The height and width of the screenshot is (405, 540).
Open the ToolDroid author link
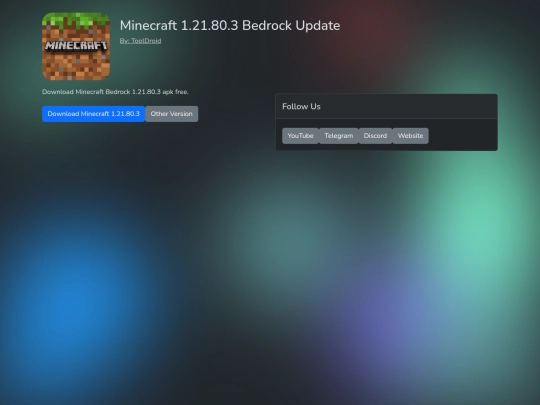(140, 41)
